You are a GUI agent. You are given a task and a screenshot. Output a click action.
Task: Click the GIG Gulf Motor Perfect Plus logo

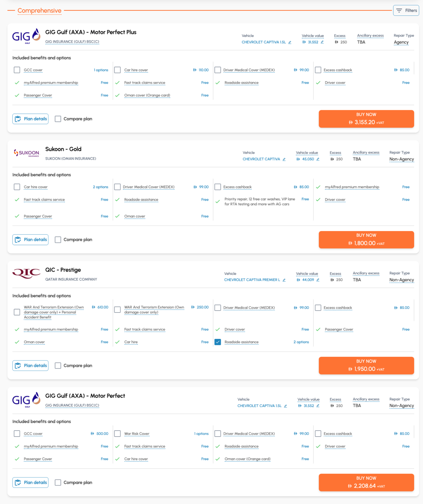pos(26,36)
